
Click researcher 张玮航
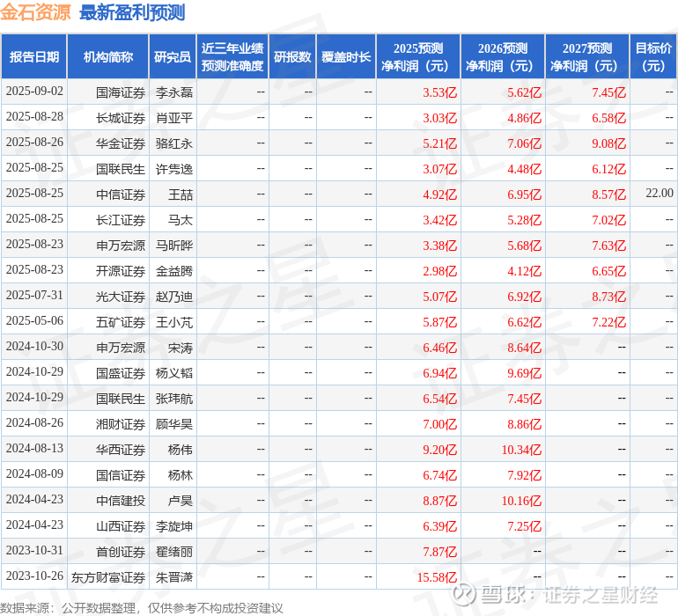pyautogui.click(x=174, y=399)
